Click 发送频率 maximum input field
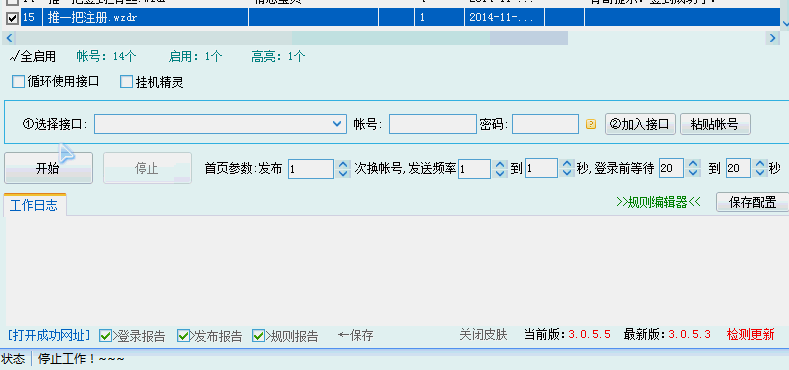Image resolution: width=789 pixels, height=370 pixels. pyautogui.click(x=541, y=169)
